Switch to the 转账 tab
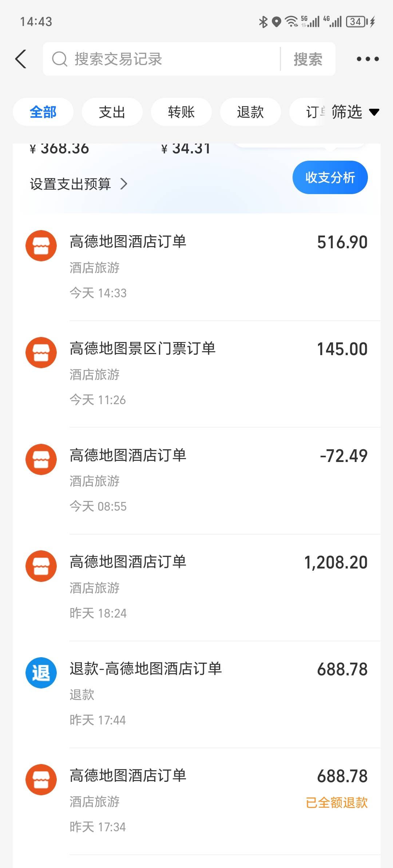Screen dimensions: 393x868 coord(181,112)
